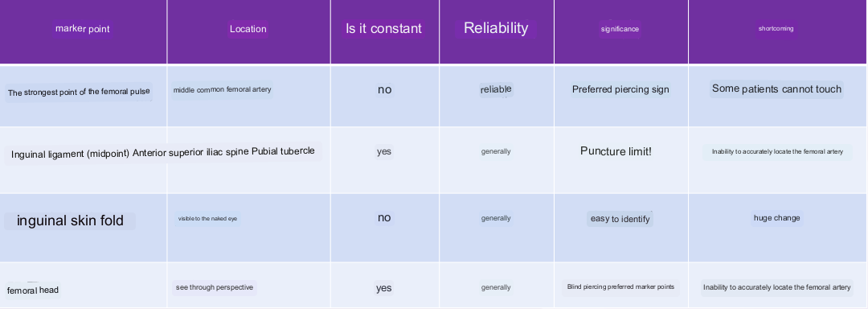Click the 'easy to identify' cell
868x309 pixels.
(x=620, y=219)
